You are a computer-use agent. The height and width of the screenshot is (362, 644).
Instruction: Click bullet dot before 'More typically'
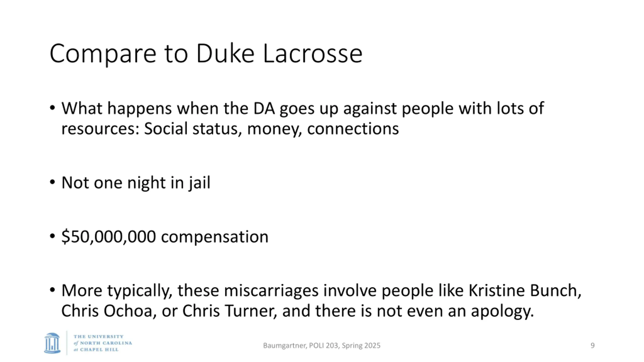point(52,290)
